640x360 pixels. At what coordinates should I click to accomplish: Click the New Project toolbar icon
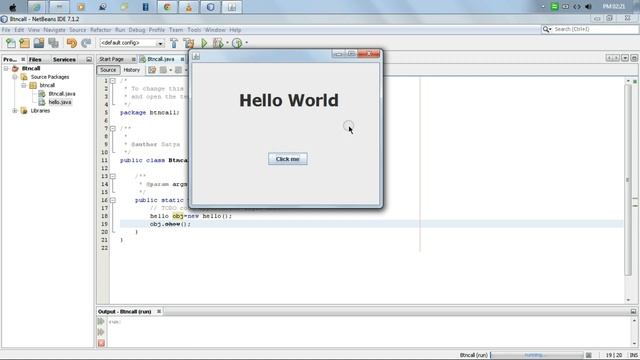tap(24, 43)
